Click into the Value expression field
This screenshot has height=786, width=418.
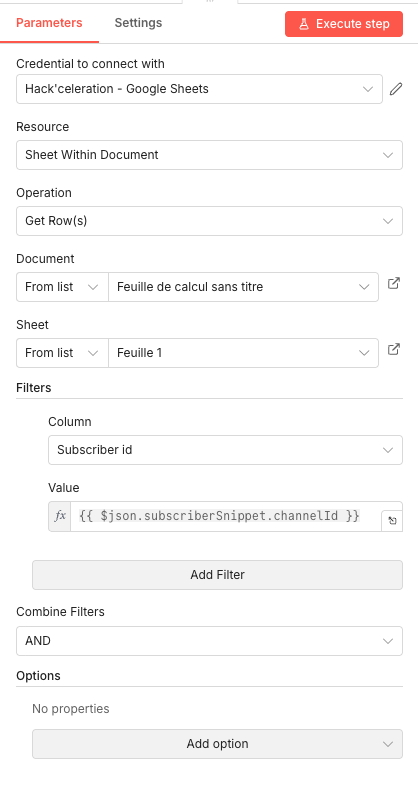coord(226,516)
